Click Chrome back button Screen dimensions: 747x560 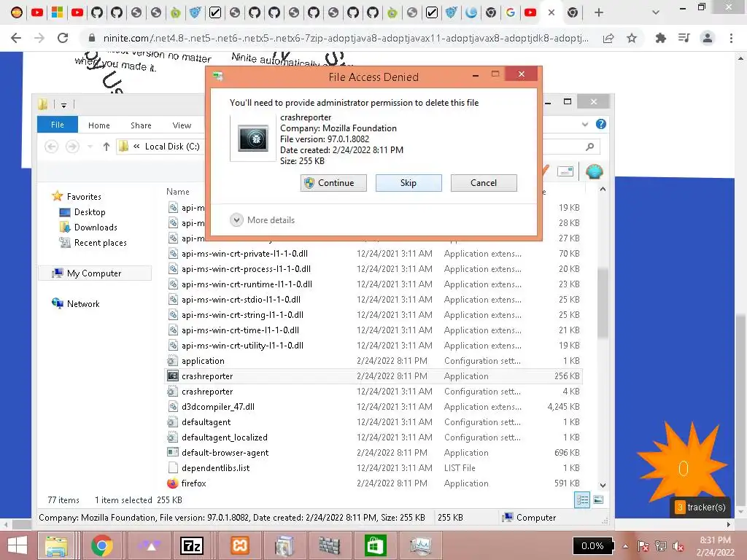(x=16, y=38)
